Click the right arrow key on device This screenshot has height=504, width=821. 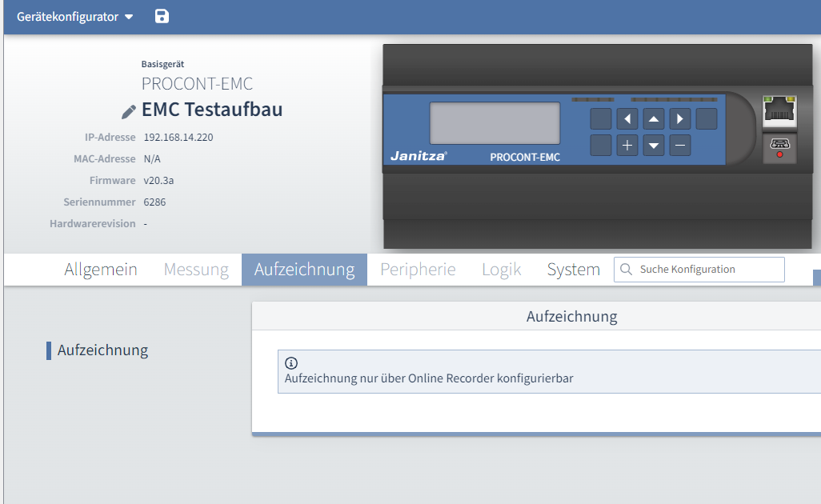679,119
